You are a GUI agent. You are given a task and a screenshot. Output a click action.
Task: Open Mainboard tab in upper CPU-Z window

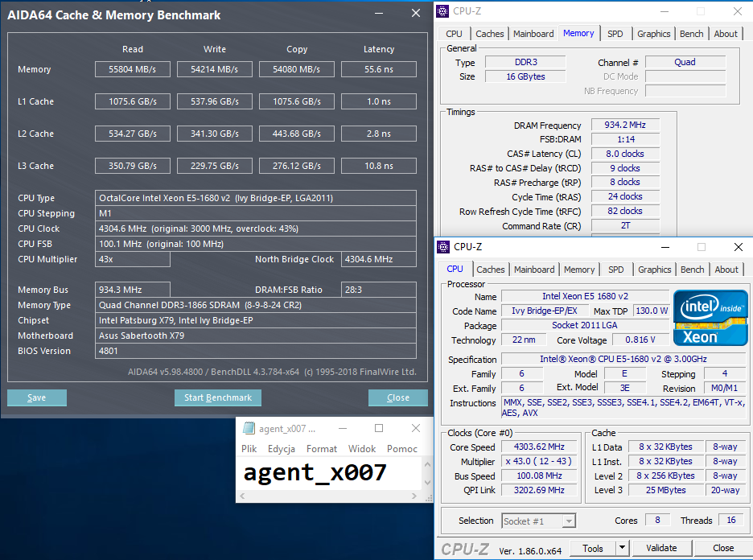(x=533, y=34)
